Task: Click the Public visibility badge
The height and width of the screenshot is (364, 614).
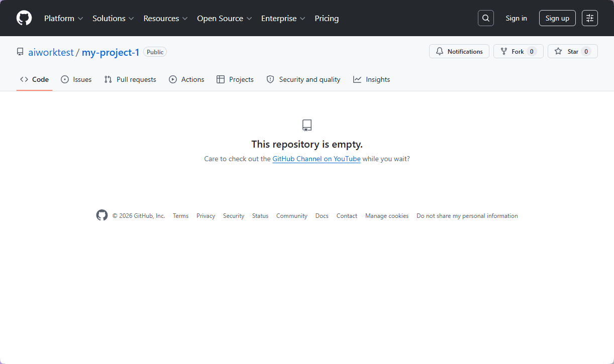Action: [x=155, y=52]
